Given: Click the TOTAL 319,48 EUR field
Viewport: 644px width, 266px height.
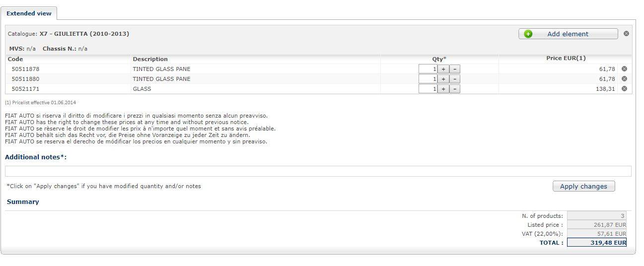Looking at the screenshot, I should click(x=597, y=243).
